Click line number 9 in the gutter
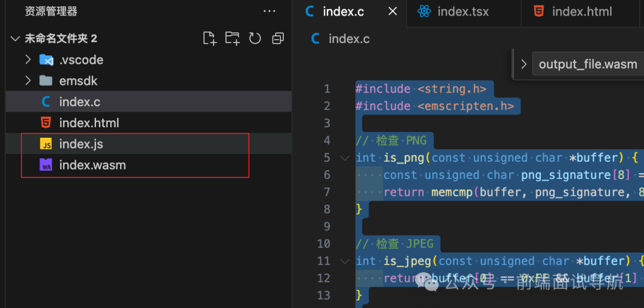 tap(324, 227)
